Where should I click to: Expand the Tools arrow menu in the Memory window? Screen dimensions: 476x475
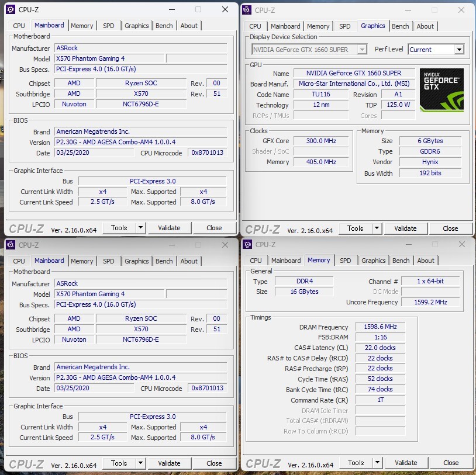pos(377,463)
